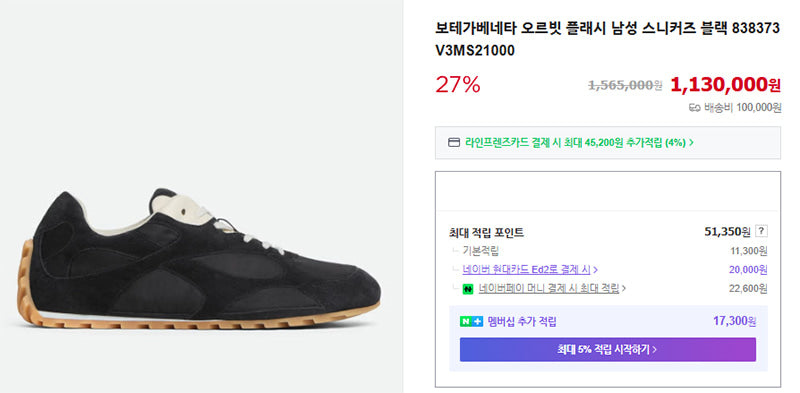Image resolution: width=800 pixels, height=393 pixels.
Task: Click the N+ membership badge icon
Action: pyautogui.click(x=471, y=322)
